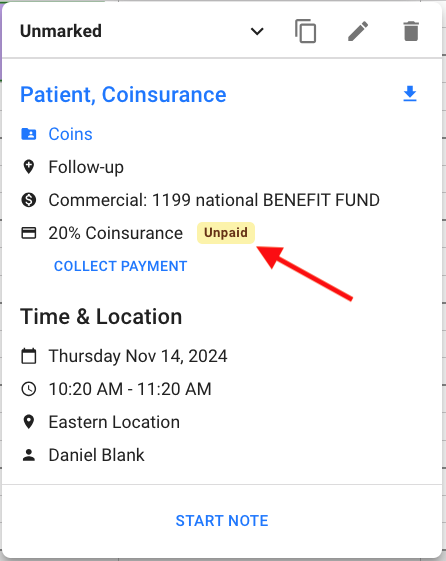Image resolution: width=446 pixels, height=561 pixels.
Task: Delete appointment using the trash icon
Action: pos(411,31)
